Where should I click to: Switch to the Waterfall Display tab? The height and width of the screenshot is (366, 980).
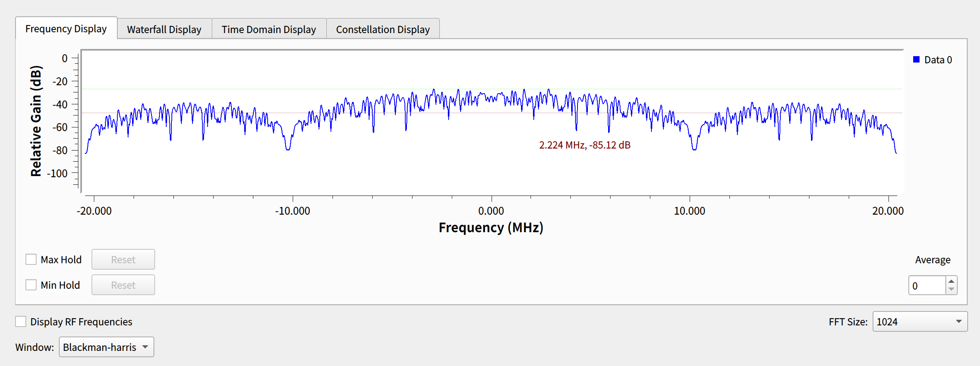[164, 29]
